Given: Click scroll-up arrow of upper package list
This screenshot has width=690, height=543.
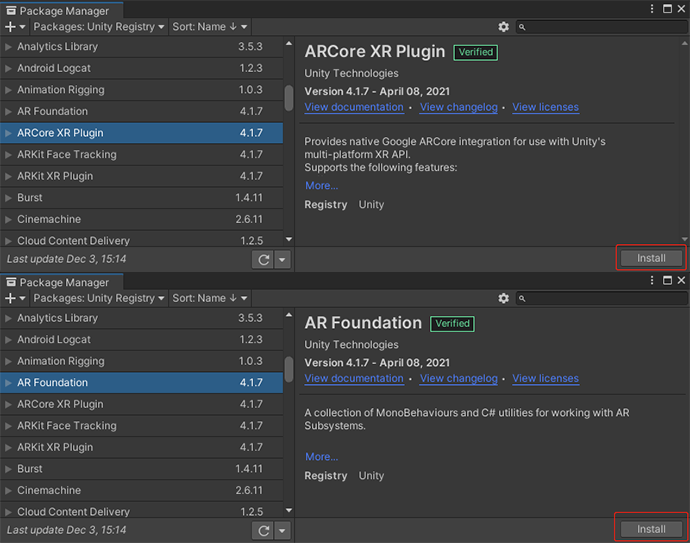Looking at the screenshot, I should (289, 44).
